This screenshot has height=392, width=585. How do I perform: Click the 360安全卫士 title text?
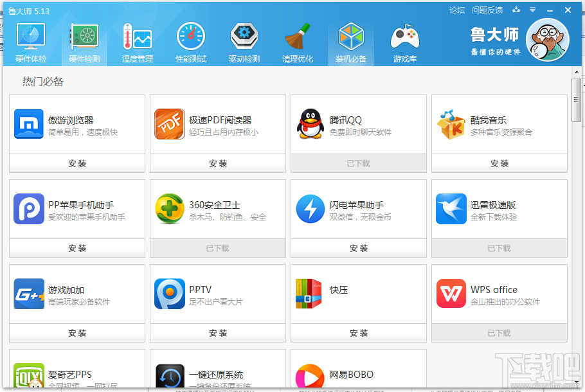[x=215, y=205]
